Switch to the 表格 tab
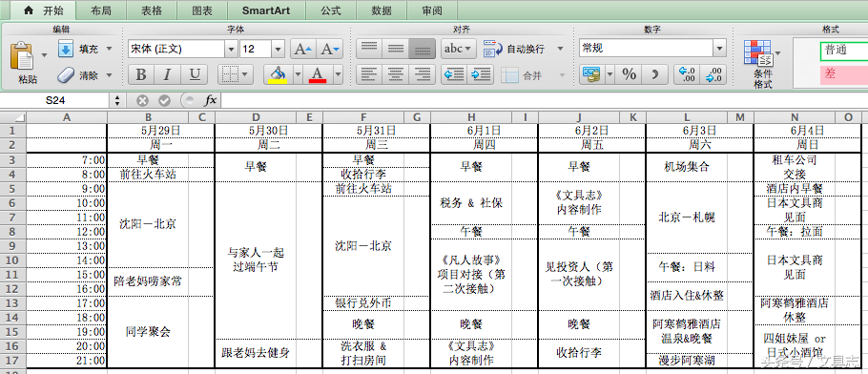Screen dimensions: 868x374 pyautogui.click(x=152, y=10)
